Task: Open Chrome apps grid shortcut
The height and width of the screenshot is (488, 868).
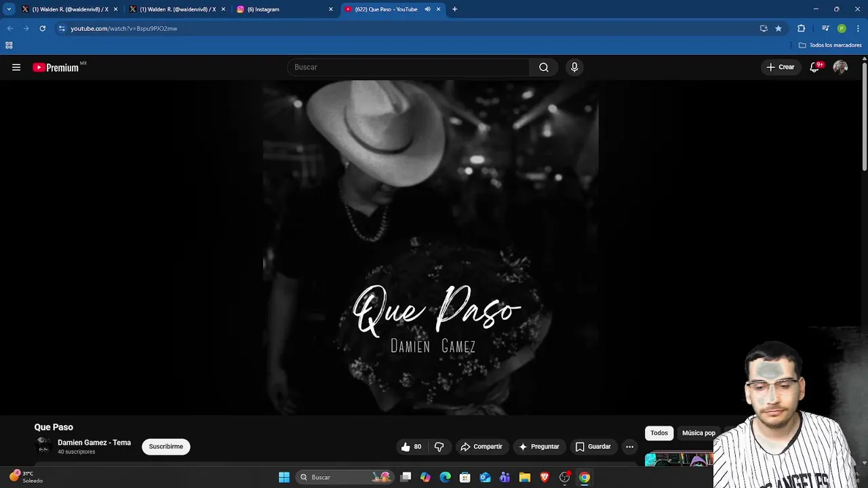Action: (x=9, y=45)
